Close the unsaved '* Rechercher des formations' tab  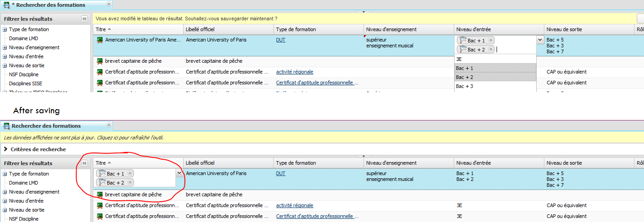(x=109, y=4)
